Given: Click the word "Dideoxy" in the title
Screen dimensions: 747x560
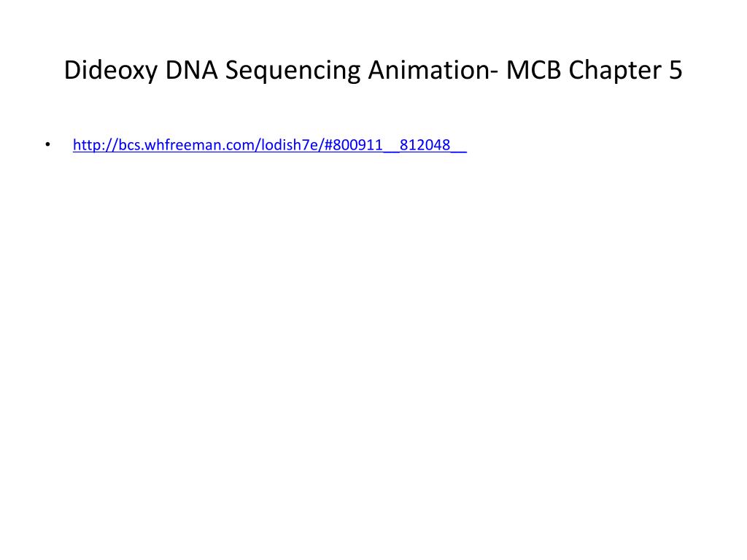Looking at the screenshot, I should tap(111, 71).
